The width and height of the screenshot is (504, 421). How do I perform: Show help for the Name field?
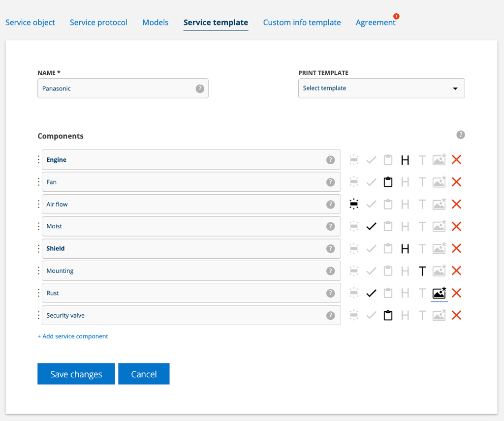pos(200,89)
